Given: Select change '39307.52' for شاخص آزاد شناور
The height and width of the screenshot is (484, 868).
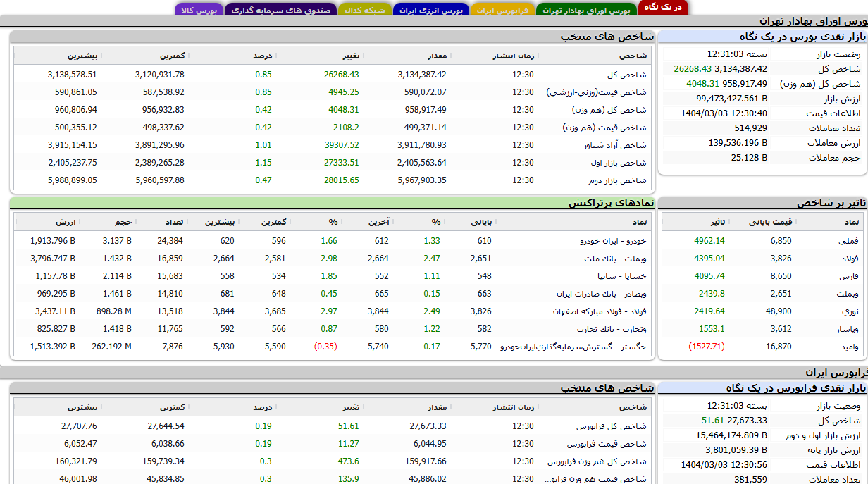Looking at the screenshot, I should coord(342,145).
